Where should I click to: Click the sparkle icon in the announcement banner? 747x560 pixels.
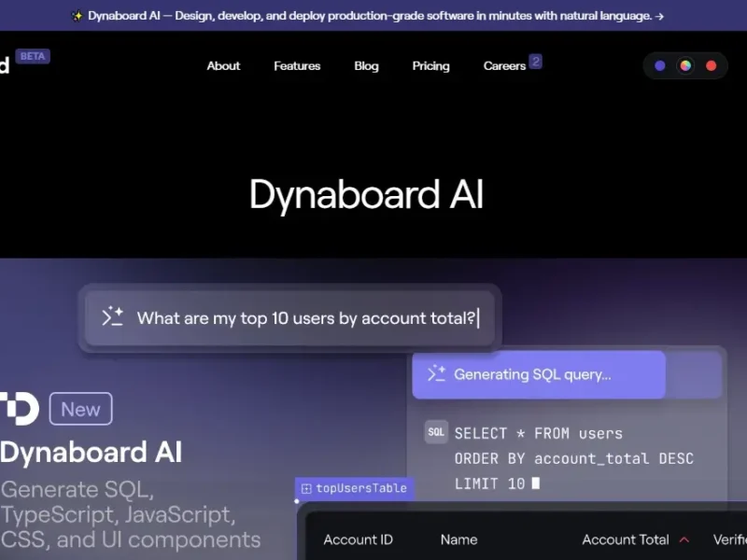77,16
